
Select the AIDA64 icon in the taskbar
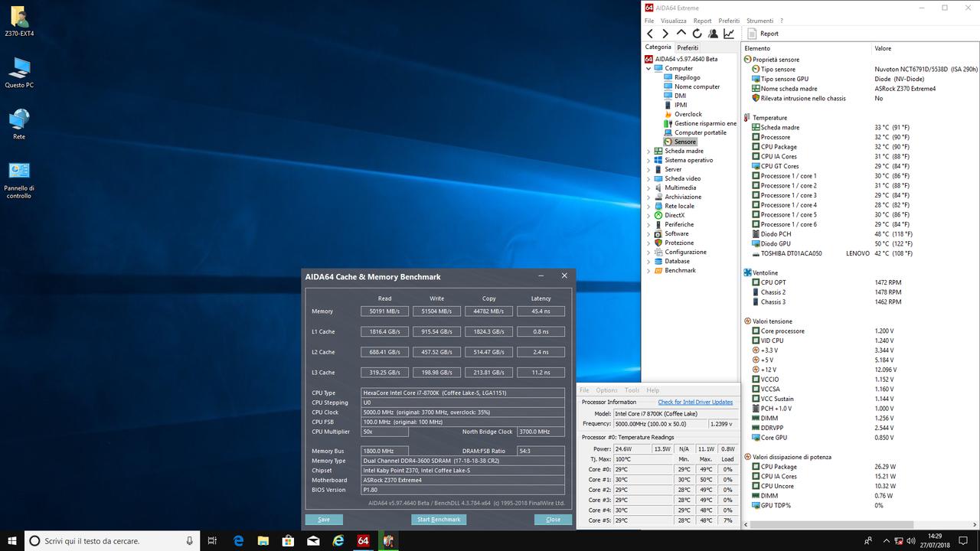pyautogui.click(x=363, y=540)
